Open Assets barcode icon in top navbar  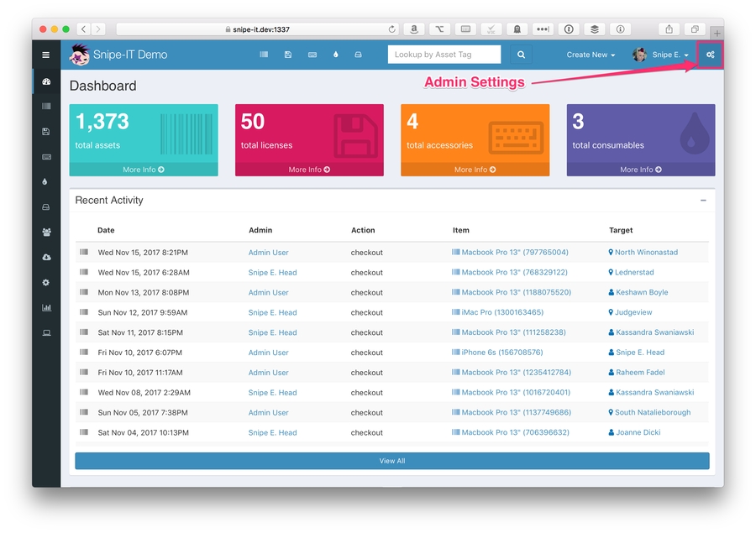coord(264,55)
